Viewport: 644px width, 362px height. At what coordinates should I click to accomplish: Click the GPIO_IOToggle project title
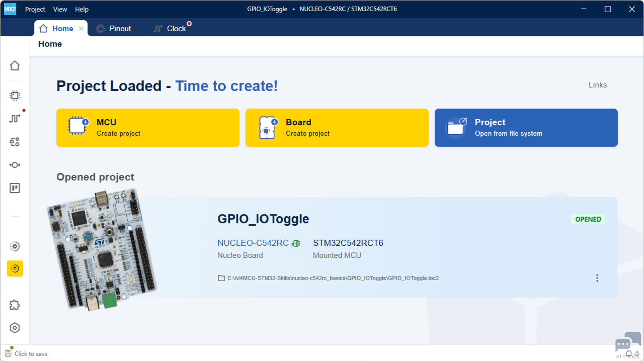click(263, 219)
